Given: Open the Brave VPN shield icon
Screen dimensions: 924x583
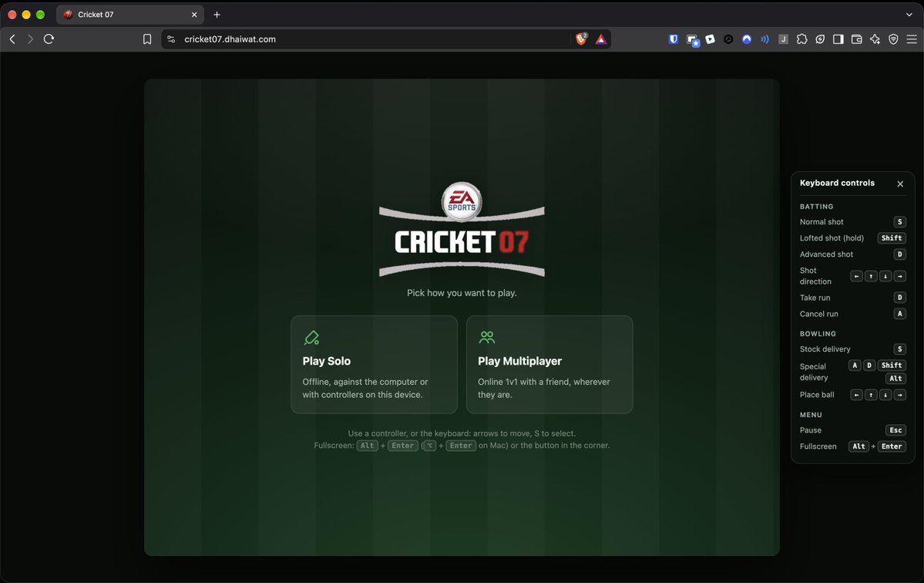Looking at the screenshot, I should [x=893, y=39].
